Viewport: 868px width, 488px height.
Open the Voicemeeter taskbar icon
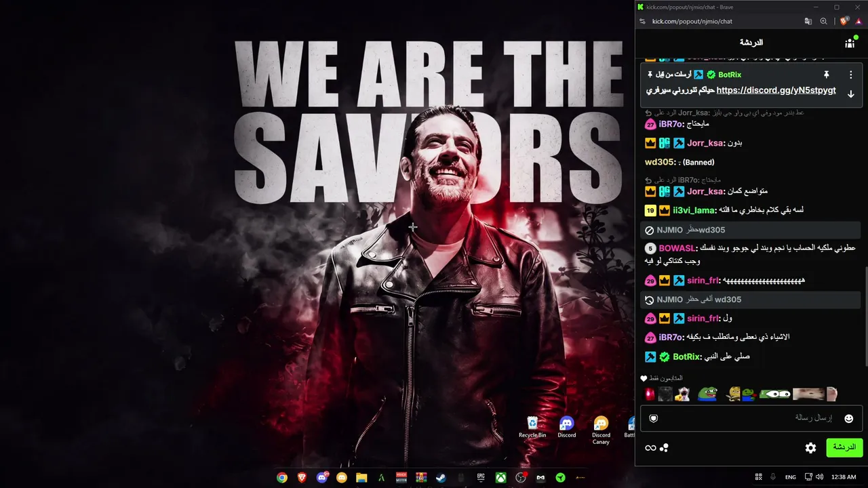point(401,477)
